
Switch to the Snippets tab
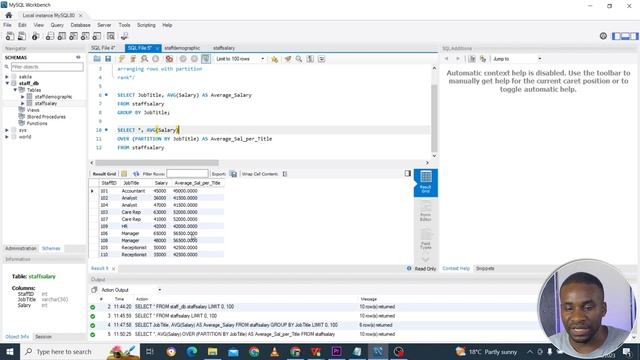[485, 269]
